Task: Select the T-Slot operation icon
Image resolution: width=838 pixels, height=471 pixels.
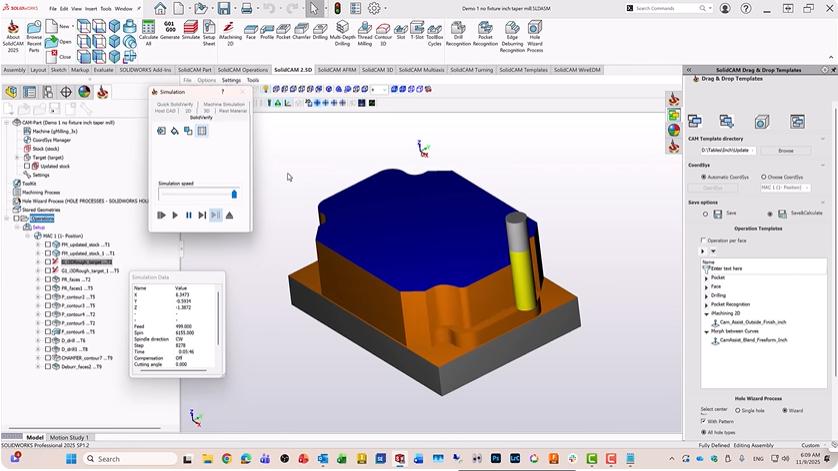Action: [x=417, y=31]
